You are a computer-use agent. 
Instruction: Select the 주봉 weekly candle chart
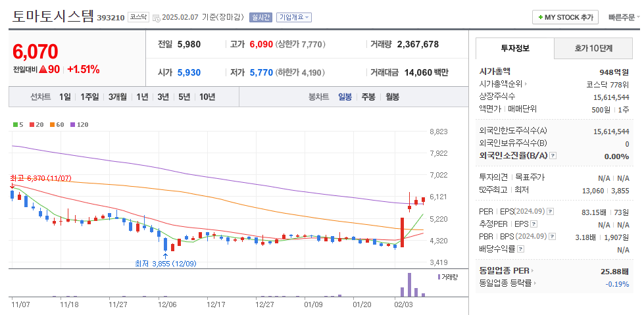(x=368, y=97)
